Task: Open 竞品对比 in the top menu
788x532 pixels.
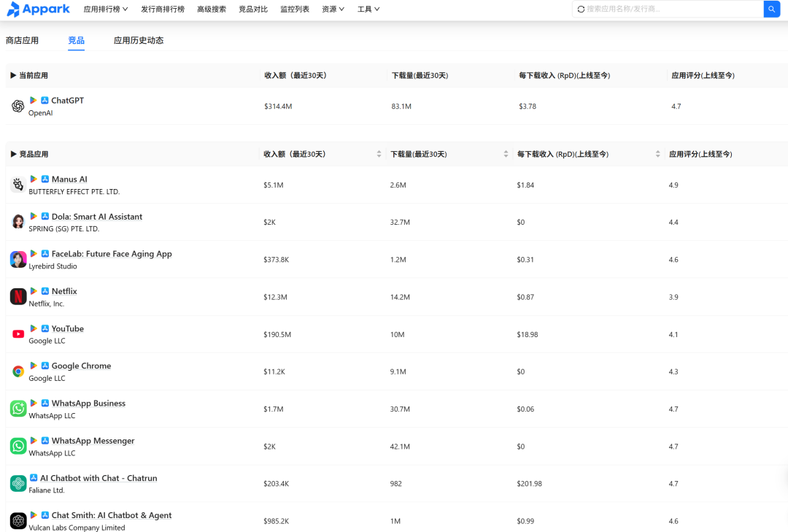Action: [x=253, y=9]
